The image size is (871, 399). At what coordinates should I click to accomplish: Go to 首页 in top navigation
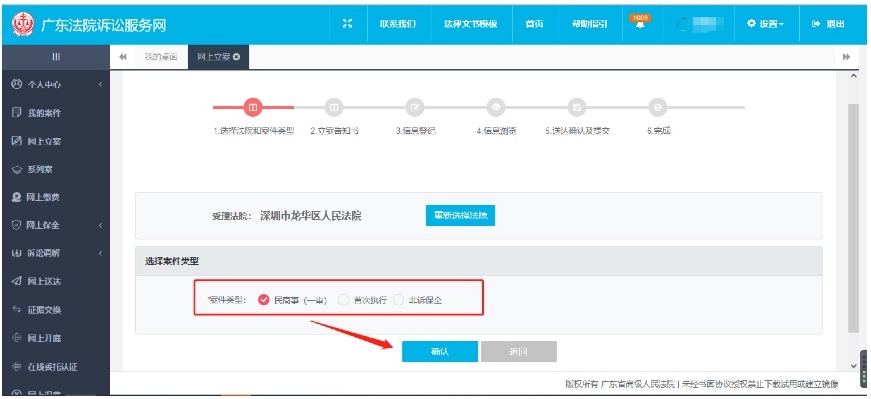[534, 24]
